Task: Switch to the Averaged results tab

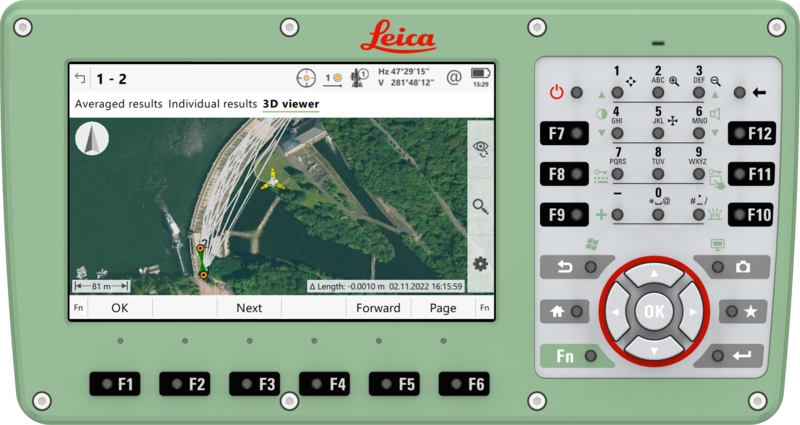Action: (118, 104)
